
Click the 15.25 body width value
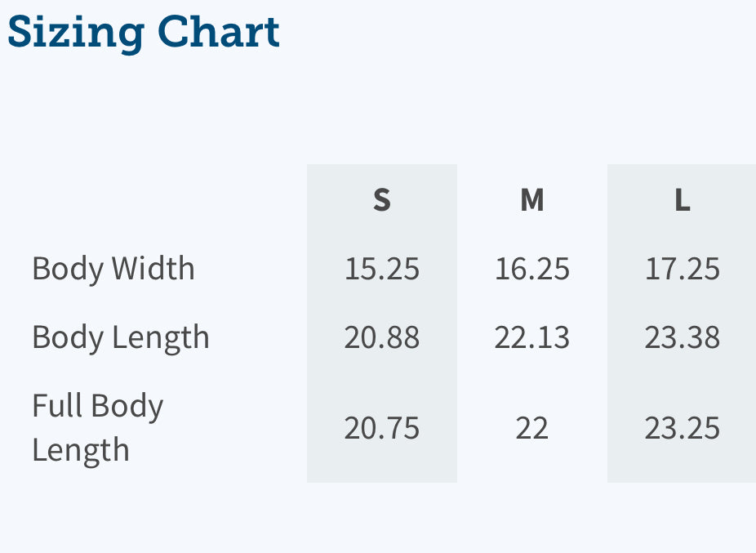click(x=382, y=269)
